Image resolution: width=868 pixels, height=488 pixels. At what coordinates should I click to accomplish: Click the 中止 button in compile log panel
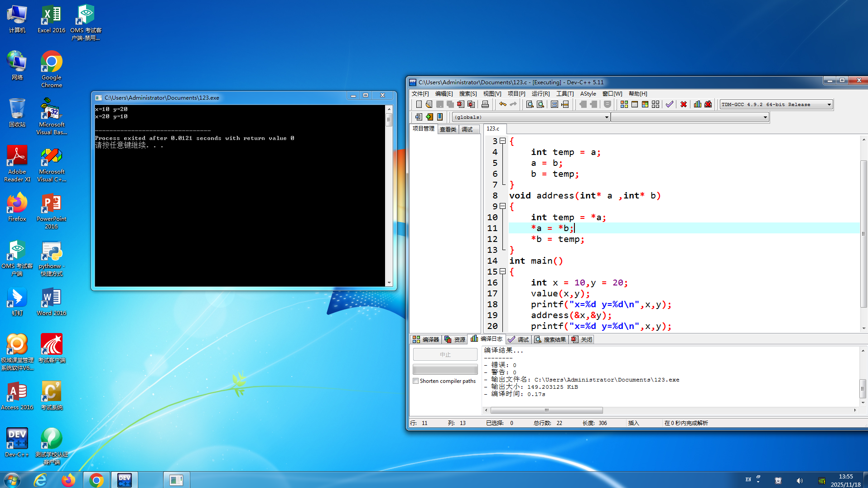click(445, 354)
